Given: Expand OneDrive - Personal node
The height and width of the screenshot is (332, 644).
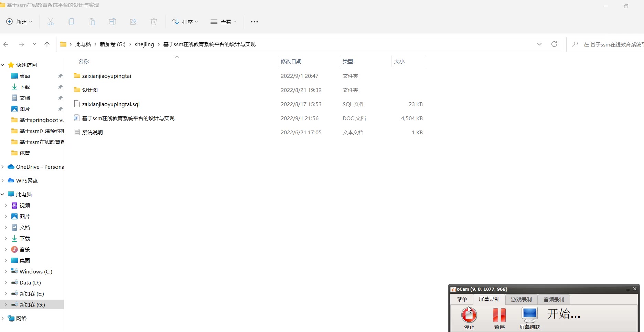Looking at the screenshot, I should pyautogui.click(x=2, y=167).
